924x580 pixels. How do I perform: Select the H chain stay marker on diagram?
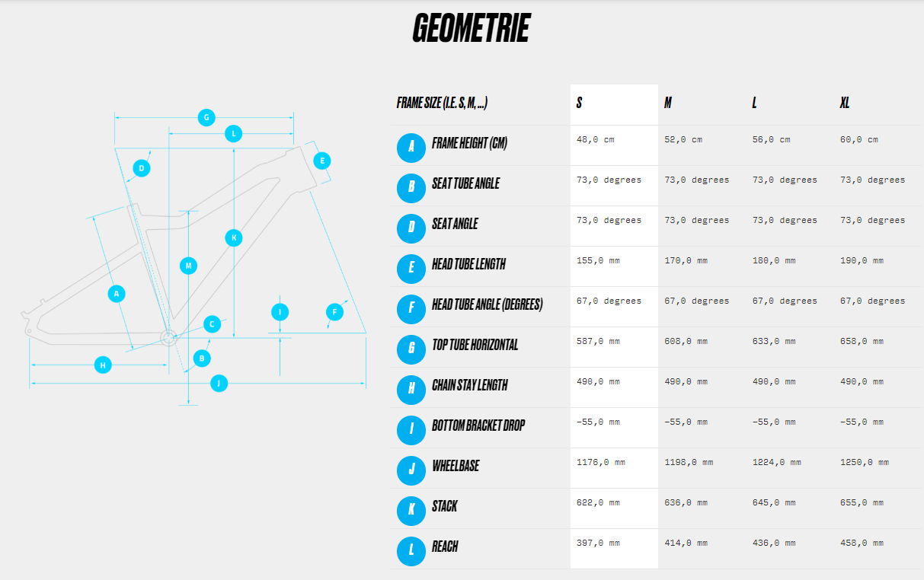[x=103, y=365]
